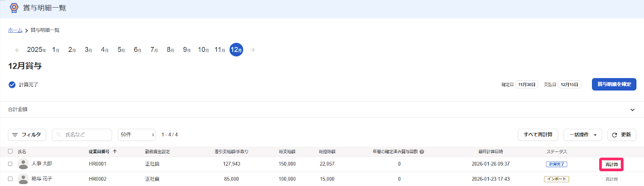
Task: Click the ステータス column header
Action: pos(557,151)
